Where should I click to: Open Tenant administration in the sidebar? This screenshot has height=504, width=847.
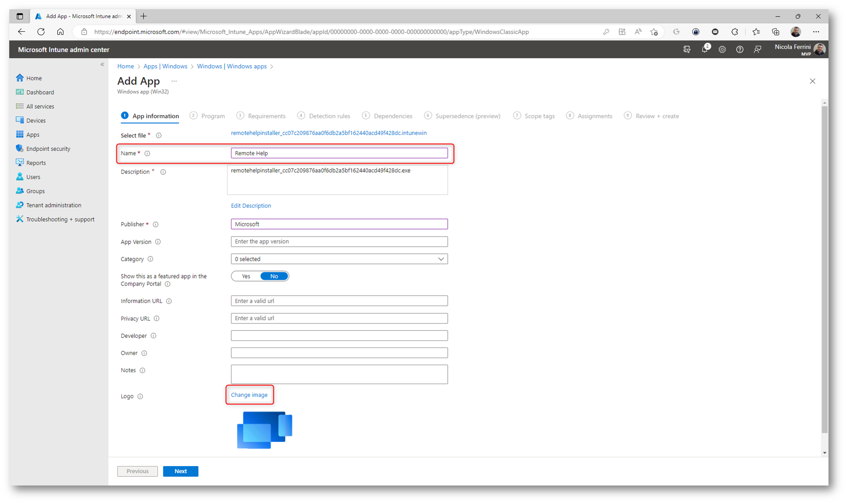[x=53, y=205]
